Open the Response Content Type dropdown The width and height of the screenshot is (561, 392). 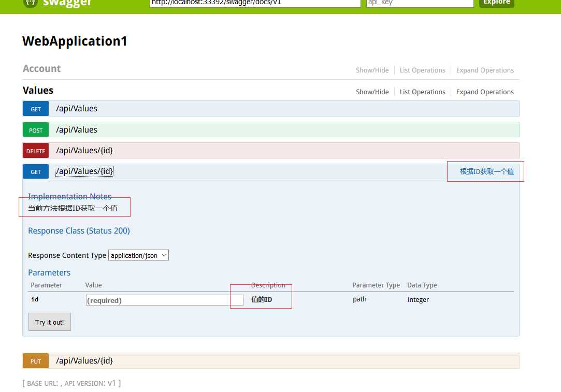coord(138,255)
